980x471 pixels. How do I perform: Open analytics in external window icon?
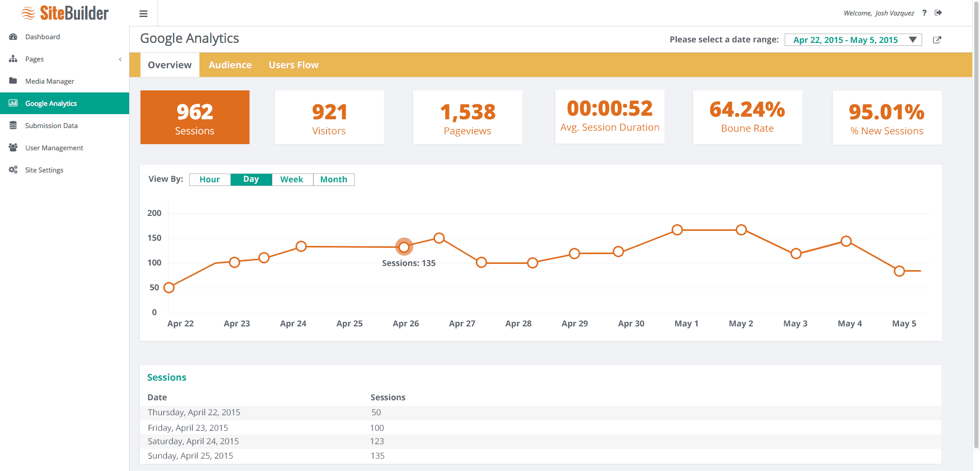click(937, 40)
